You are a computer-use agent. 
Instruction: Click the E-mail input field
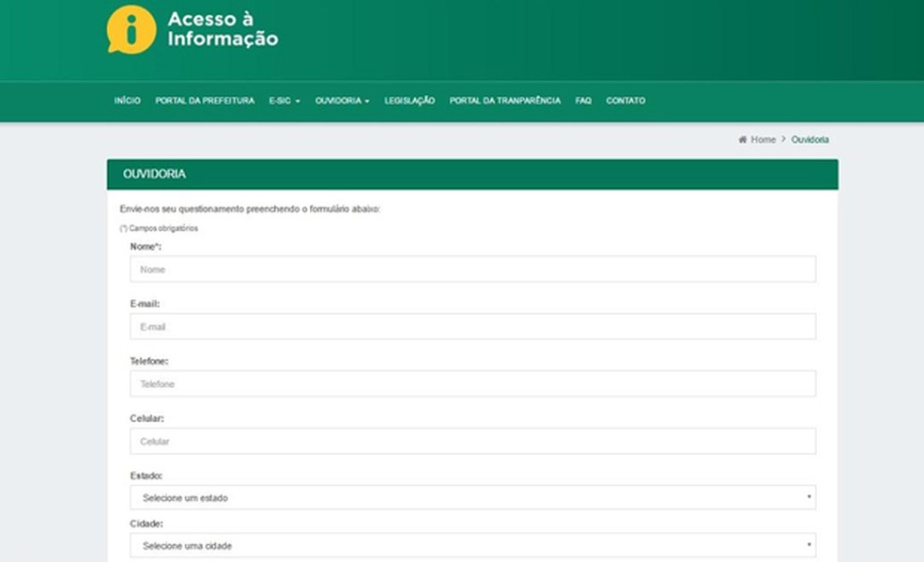470,326
